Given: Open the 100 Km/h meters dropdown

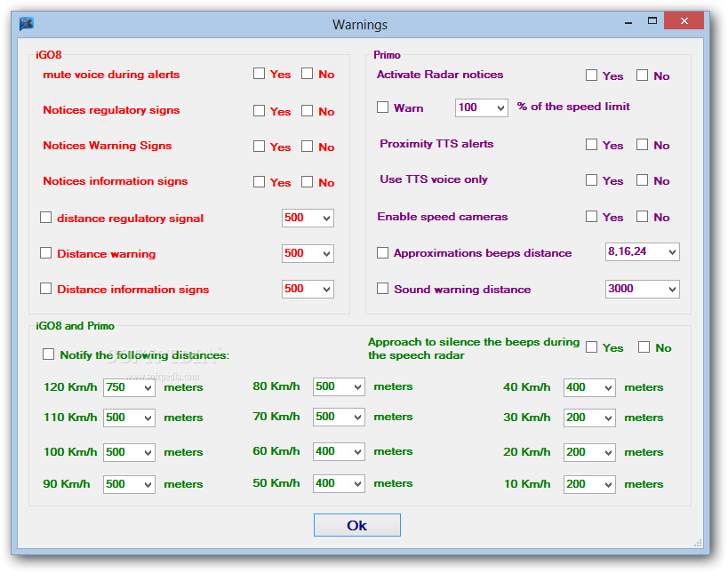Looking at the screenshot, I should click(129, 452).
